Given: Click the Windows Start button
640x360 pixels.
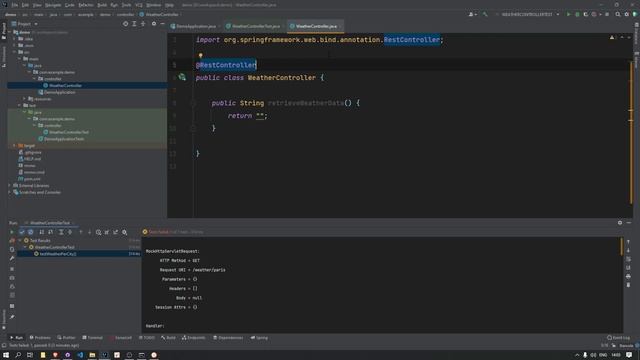Looking at the screenshot, I should (6, 355).
